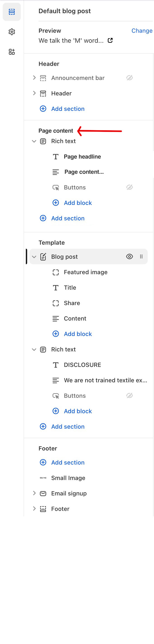Open the blog post preview link icon
Viewport: 154px width, 644px height.
pos(110,40)
